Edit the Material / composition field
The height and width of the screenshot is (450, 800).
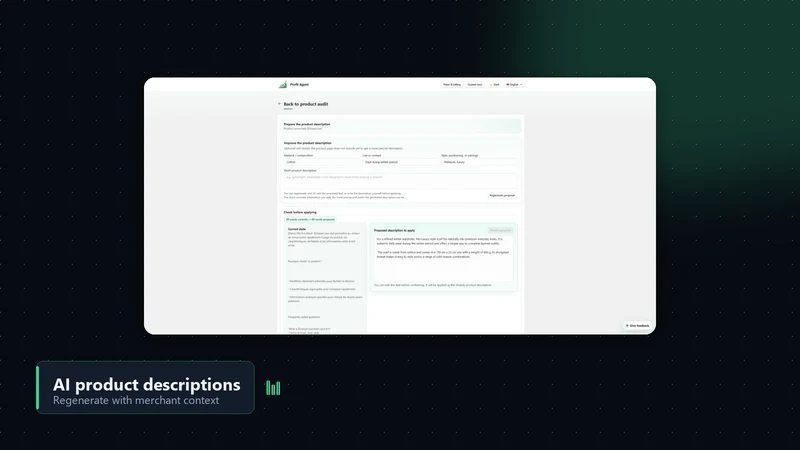tap(322, 162)
